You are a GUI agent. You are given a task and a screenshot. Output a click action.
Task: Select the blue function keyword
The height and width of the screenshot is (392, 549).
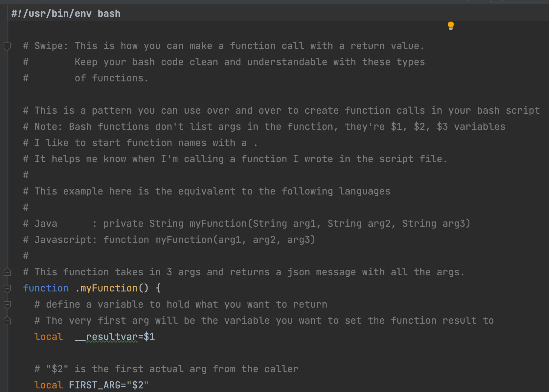46,288
